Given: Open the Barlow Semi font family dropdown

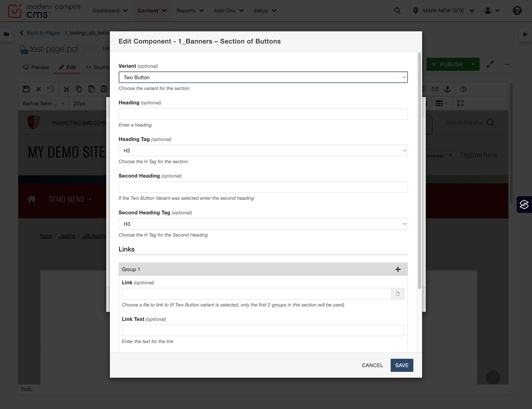Looking at the screenshot, I should point(44,103).
